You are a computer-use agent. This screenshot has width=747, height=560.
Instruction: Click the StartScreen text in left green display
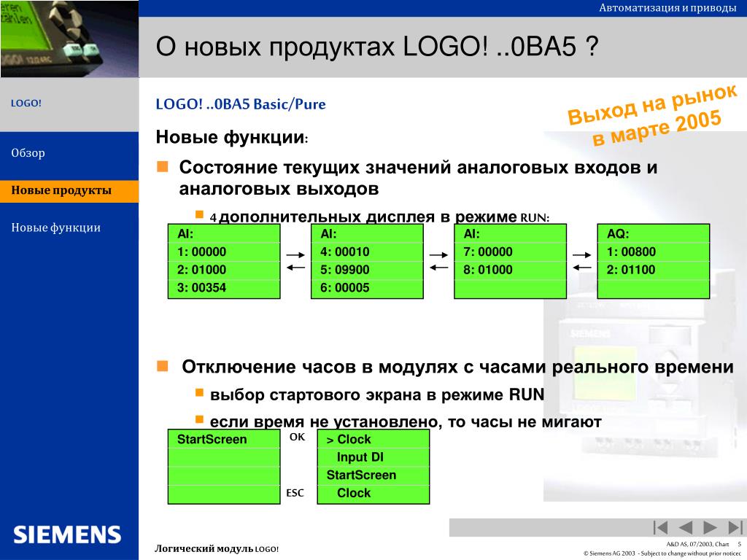point(212,439)
